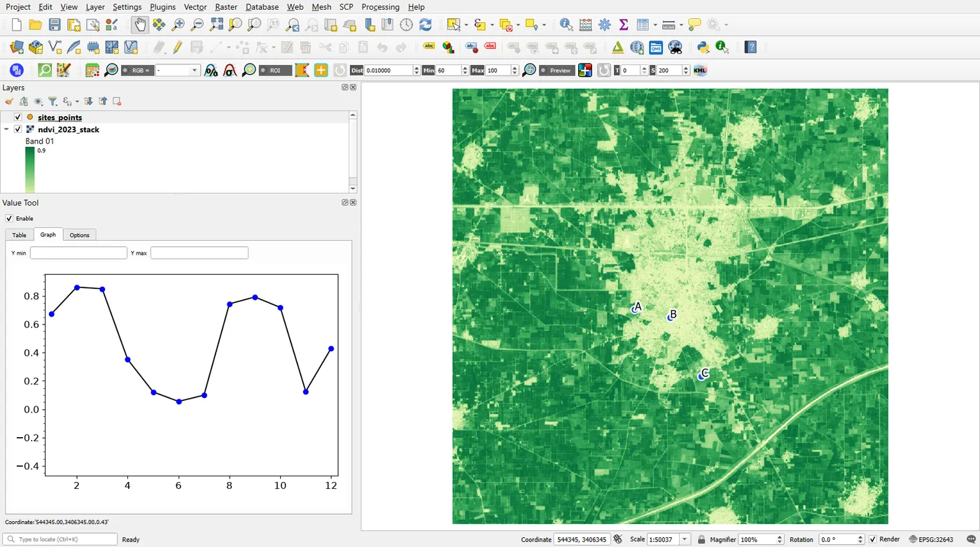980x547 pixels.
Task: Click the Band 01 color ramp legend
Action: [30, 169]
